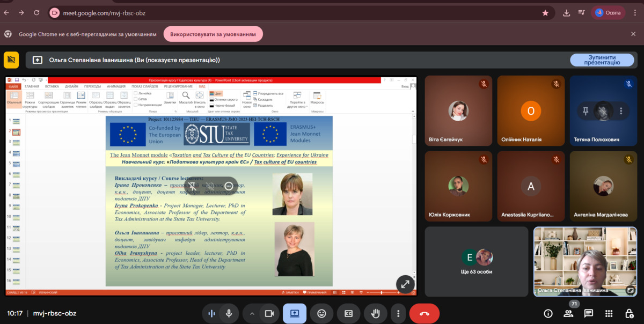
Task: Expand audio and video settings chevron
Action: tap(252, 314)
